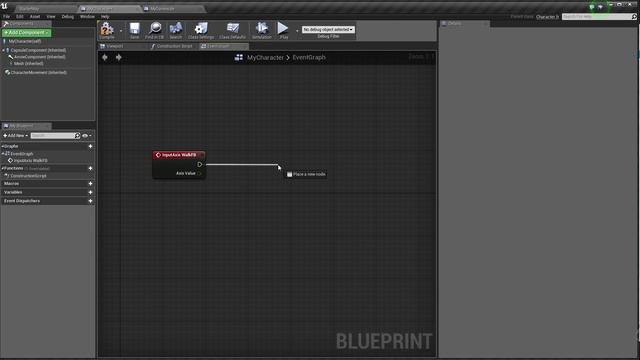Click the Find in CB icon
Image resolution: width=640 pixels, height=360 pixels.
(155, 30)
